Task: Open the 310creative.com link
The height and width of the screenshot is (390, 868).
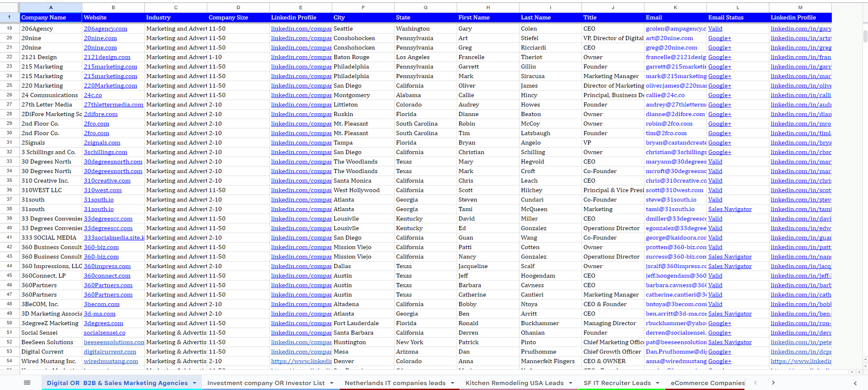Action: pyautogui.click(x=107, y=181)
